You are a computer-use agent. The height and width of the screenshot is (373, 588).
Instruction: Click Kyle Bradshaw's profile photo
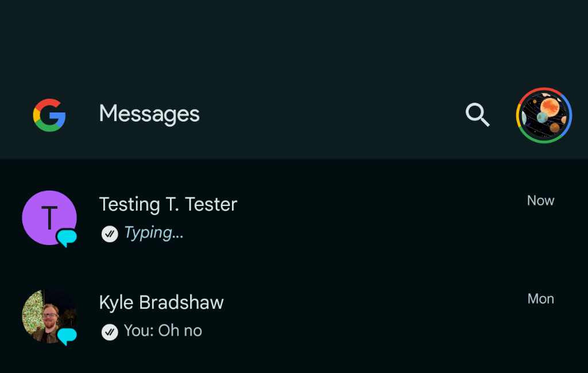click(49, 316)
